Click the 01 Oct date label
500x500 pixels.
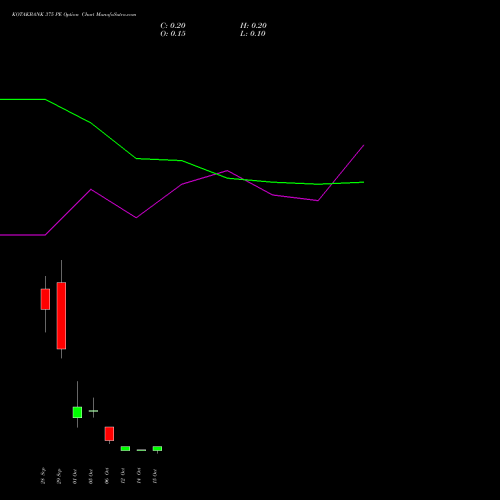click(x=75, y=476)
